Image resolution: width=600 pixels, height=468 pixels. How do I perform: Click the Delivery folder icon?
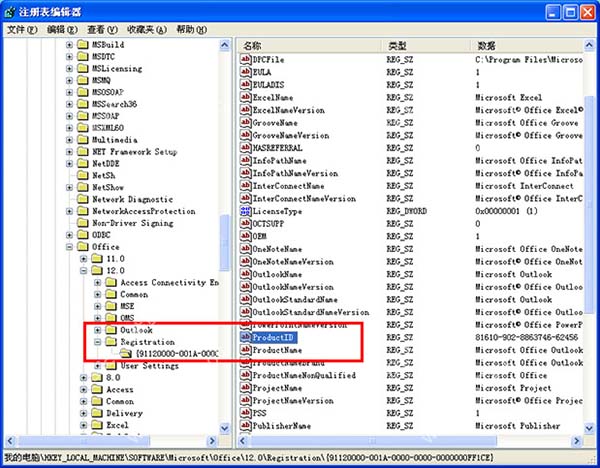97,413
